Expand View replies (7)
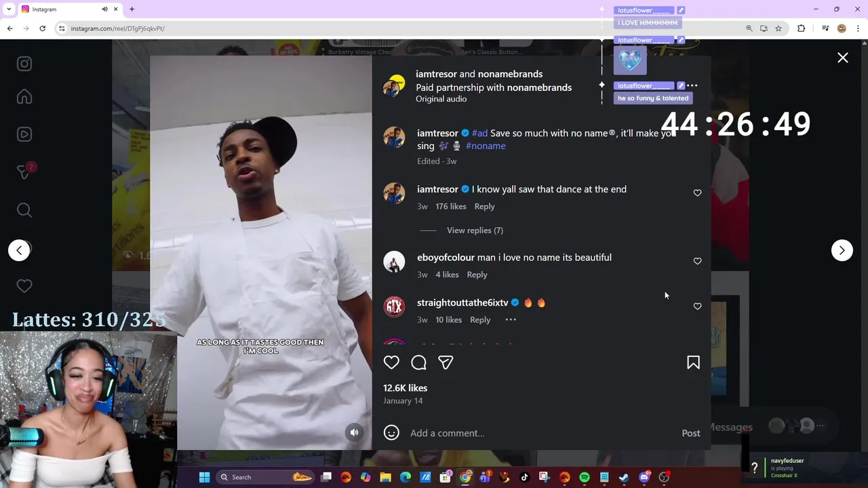The width and height of the screenshot is (868, 488). pos(475,230)
